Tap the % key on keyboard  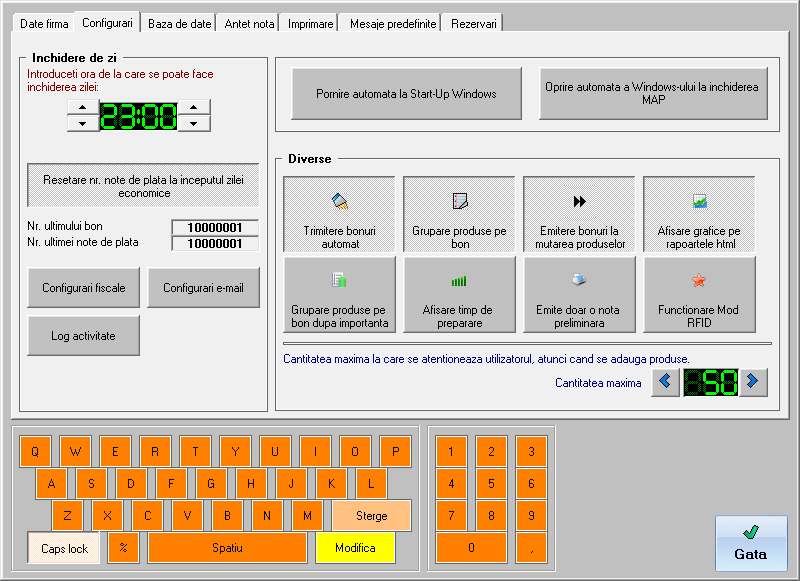click(123, 548)
